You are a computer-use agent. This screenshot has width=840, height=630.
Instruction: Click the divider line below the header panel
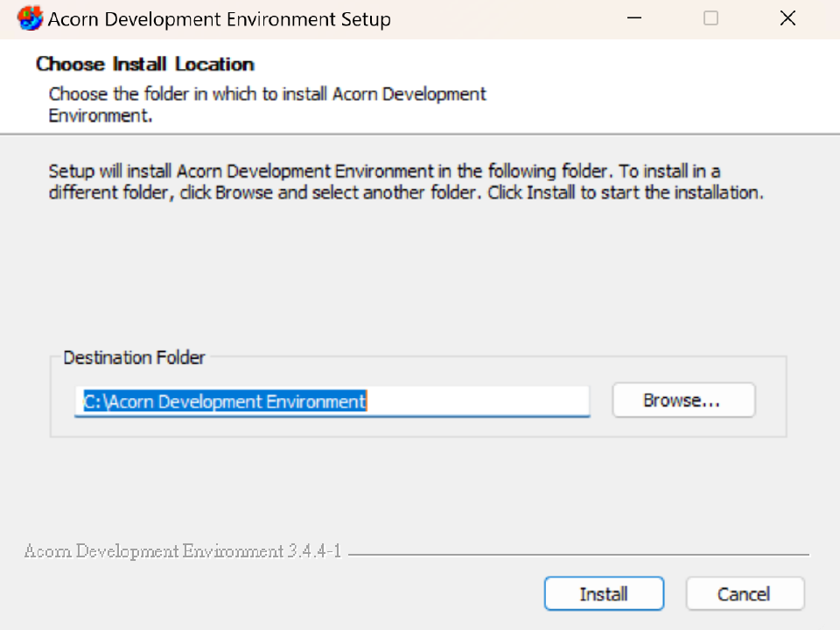point(420,134)
